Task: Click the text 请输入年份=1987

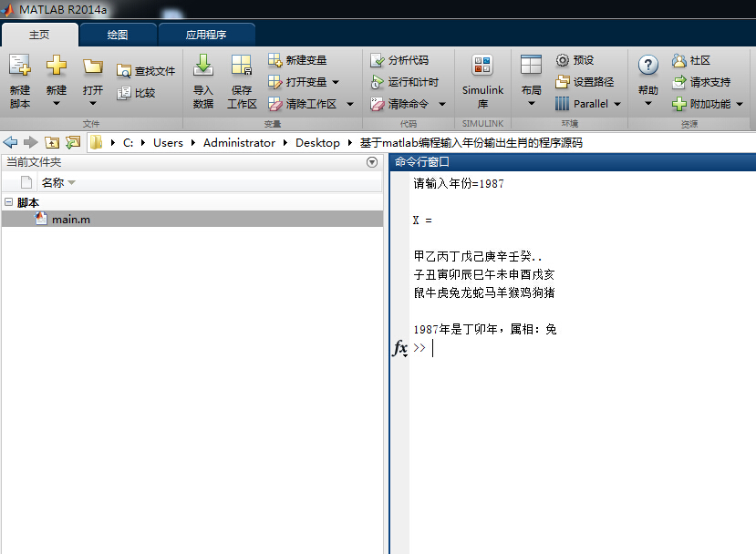Action: coord(459,183)
